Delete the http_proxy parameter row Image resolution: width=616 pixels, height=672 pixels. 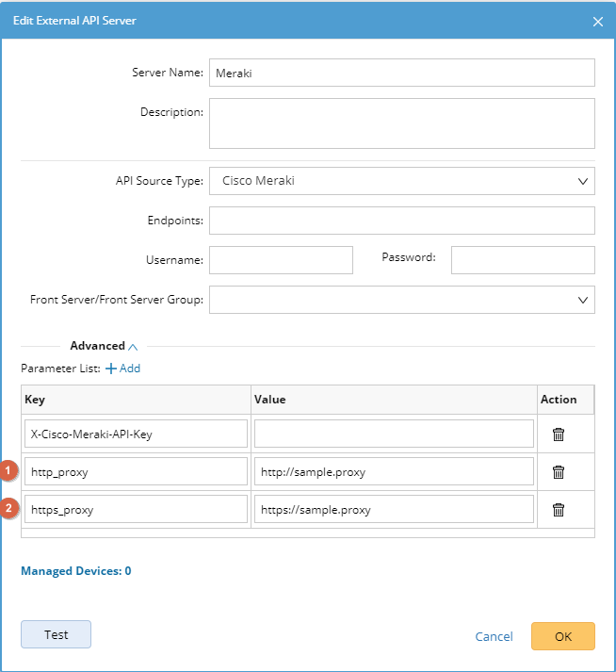click(x=559, y=472)
